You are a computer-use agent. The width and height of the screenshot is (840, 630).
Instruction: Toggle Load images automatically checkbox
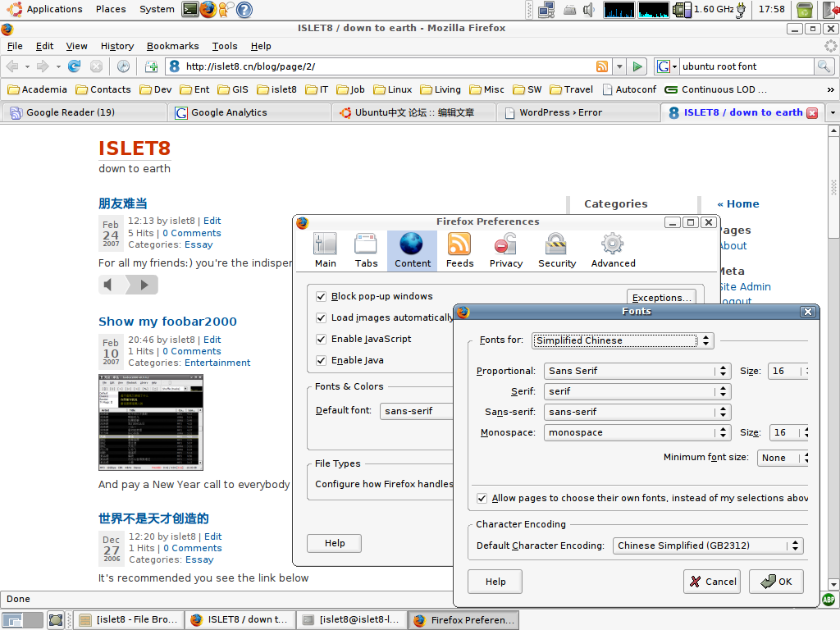321,318
